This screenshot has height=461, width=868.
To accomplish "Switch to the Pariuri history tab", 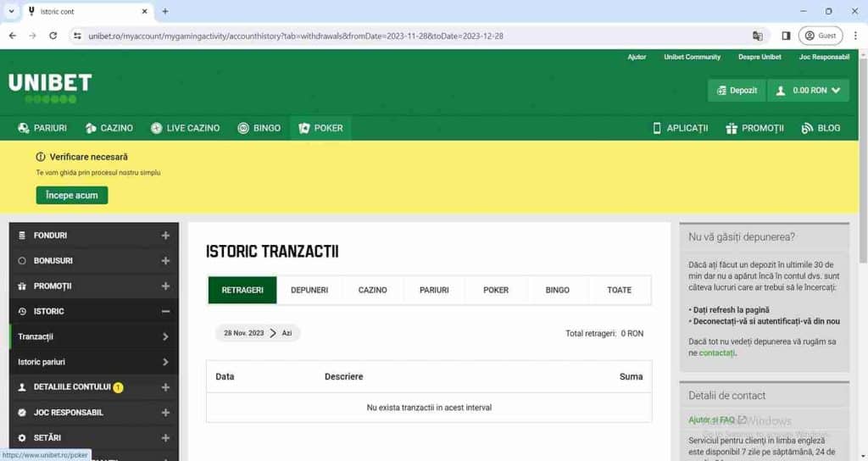I will tap(434, 290).
